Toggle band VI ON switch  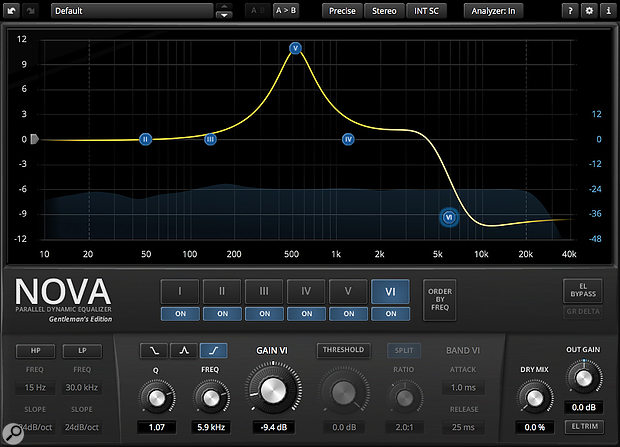click(391, 314)
